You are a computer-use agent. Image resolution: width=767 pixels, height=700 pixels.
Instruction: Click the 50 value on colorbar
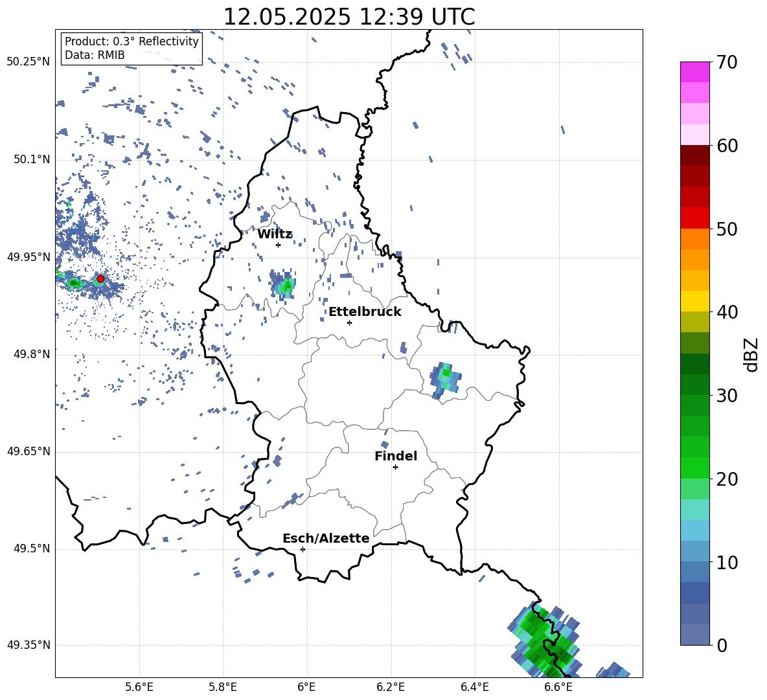727,229
